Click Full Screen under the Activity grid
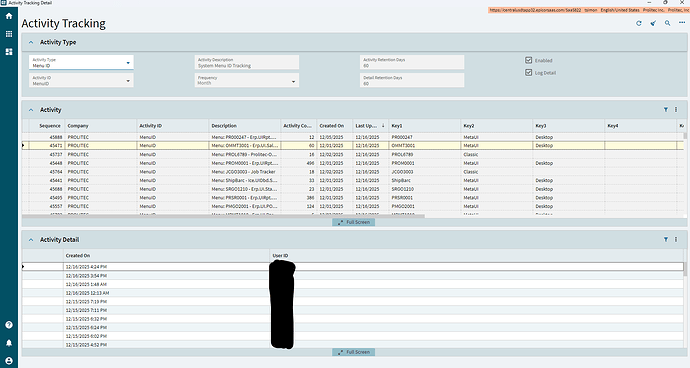The width and height of the screenshot is (690, 368). (354, 222)
